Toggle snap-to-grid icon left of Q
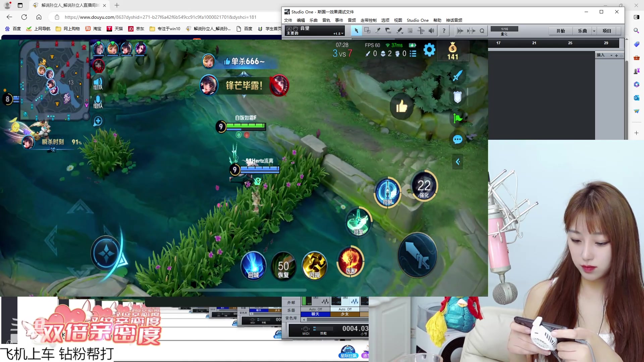This screenshot has height=362, width=644. [471, 31]
